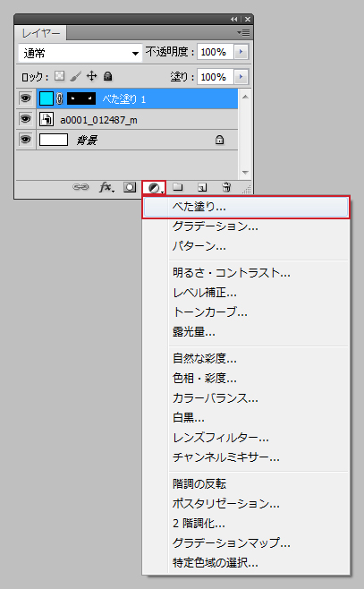Screen dimensions: 364x589
Task: Click the delete layer trash icon
Action: coord(226,187)
